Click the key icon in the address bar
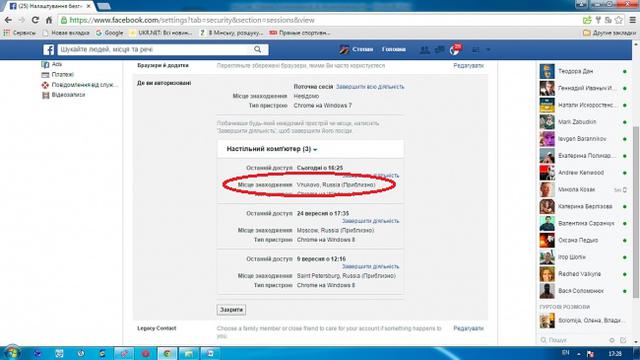 click(x=598, y=20)
